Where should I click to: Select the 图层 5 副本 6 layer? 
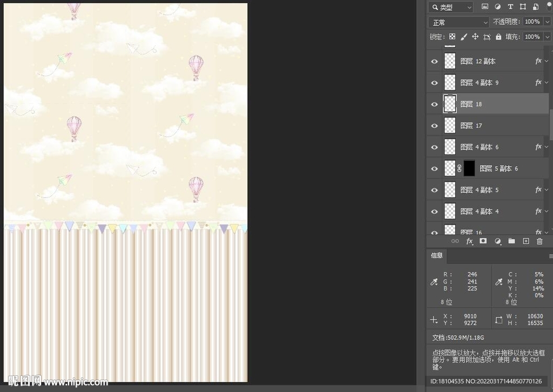coord(498,168)
